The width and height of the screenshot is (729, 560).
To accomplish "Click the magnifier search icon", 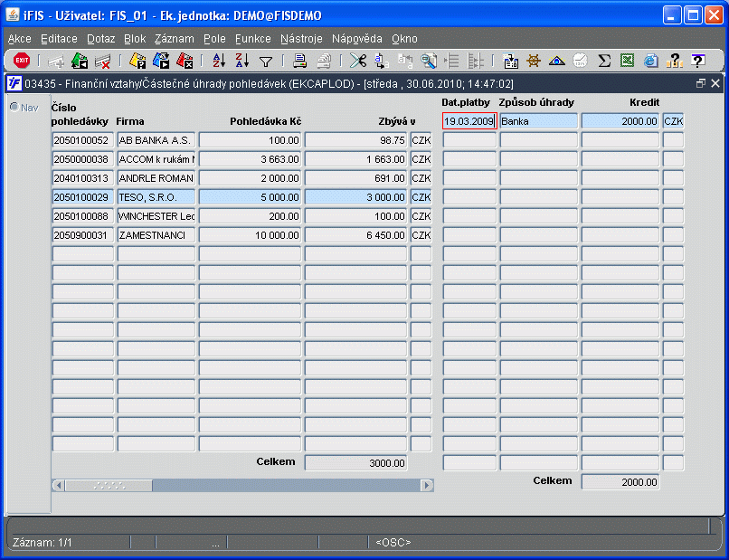I will click(x=428, y=61).
